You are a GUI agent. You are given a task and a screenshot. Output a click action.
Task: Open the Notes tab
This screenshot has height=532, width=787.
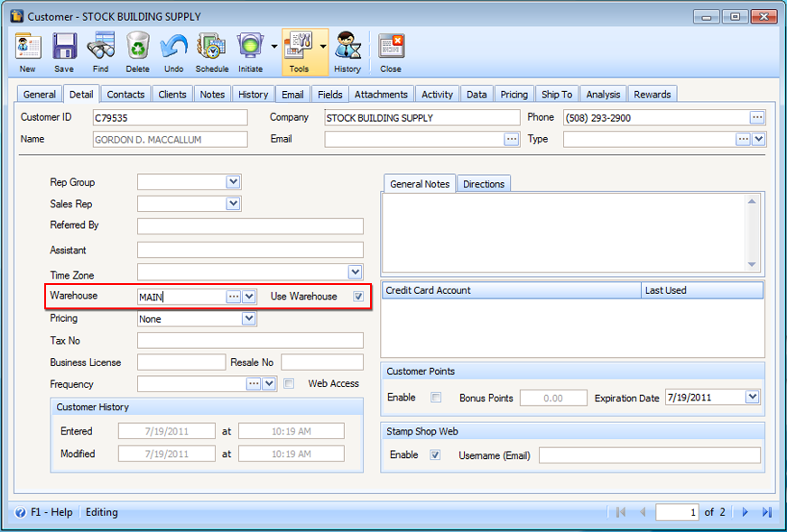tap(212, 95)
